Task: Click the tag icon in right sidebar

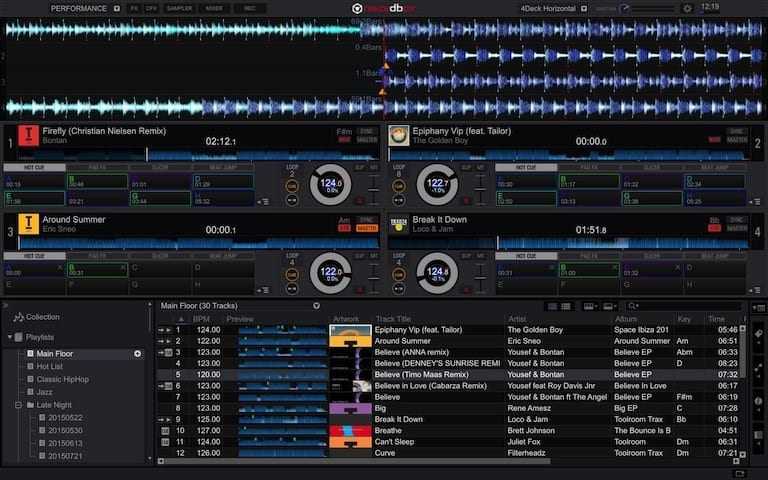Action: pos(759,334)
